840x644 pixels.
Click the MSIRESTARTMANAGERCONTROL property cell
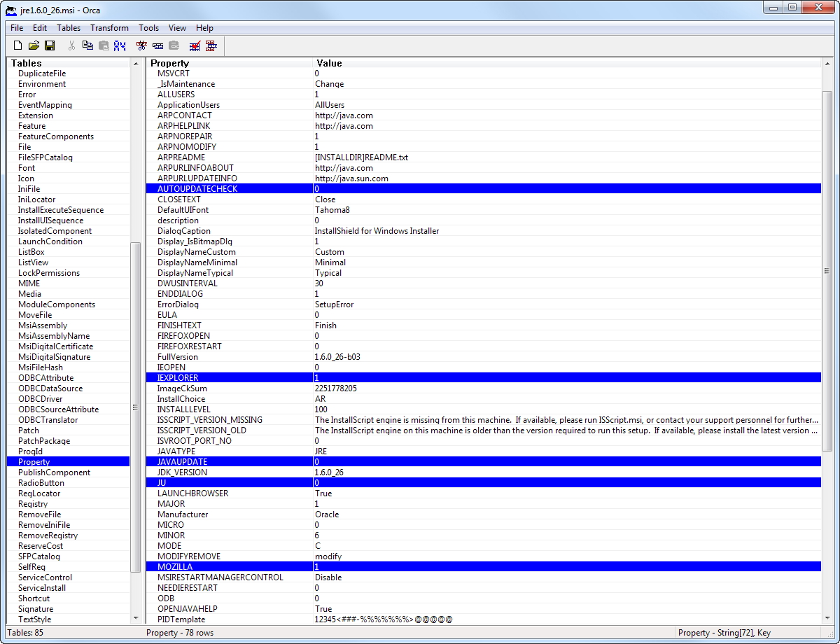pos(230,577)
